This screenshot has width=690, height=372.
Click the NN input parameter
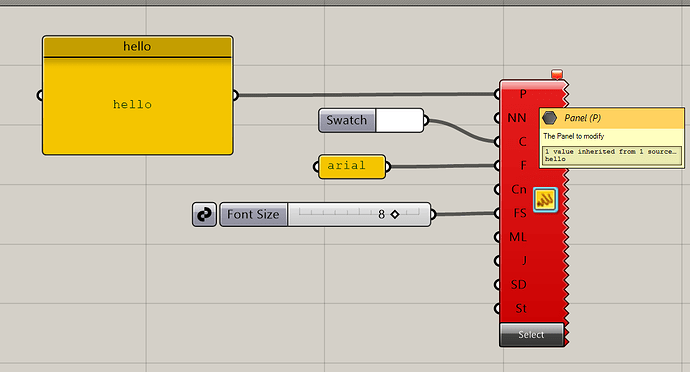(x=517, y=118)
